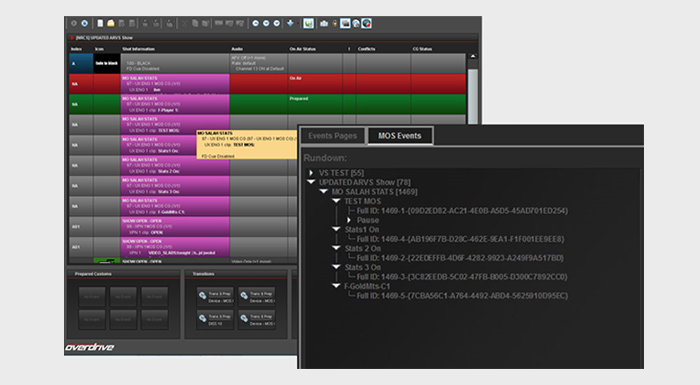
Task: Switch to the Events Pages tab
Action: (x=333, y=136)
